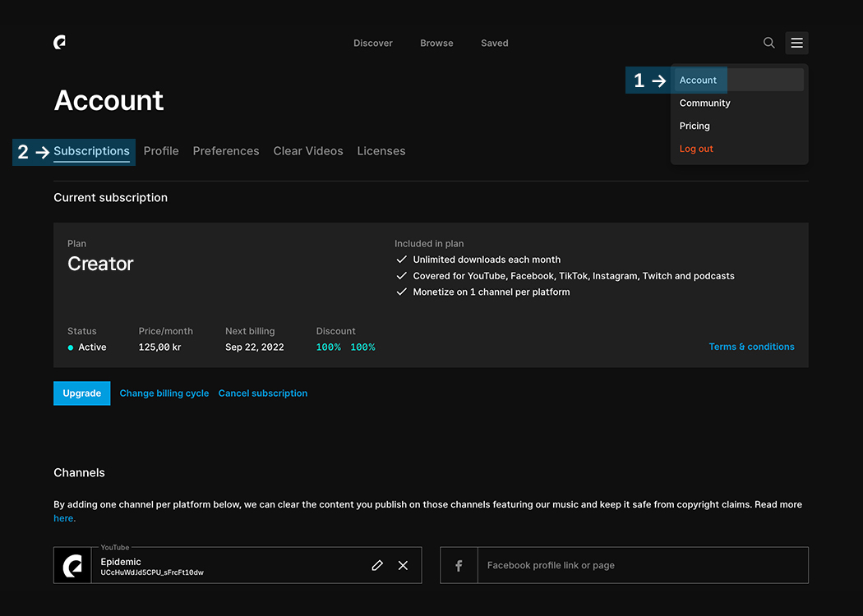Open Community from the dropdown menu

[704, 103]
